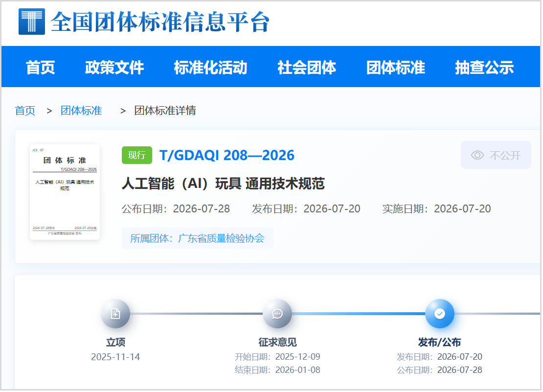Open the 标准化活动 navigation menu

click(210, 67)
